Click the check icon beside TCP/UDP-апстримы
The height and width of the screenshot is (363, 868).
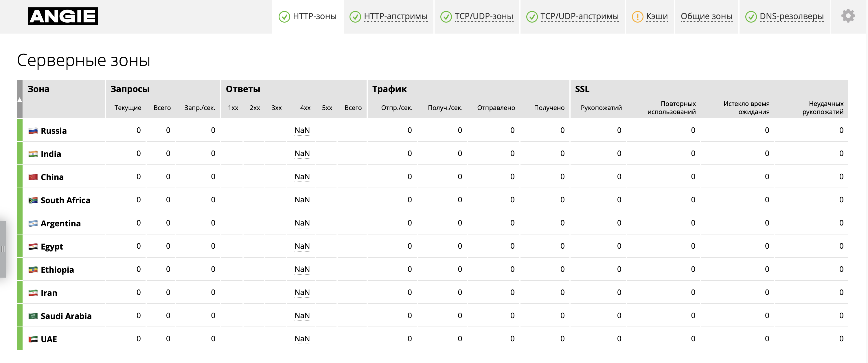tap(532, 16)
